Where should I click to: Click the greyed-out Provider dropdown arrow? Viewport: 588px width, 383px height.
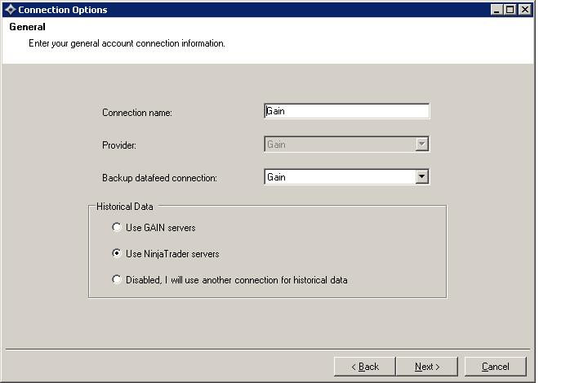pyautogui.click(x=421, y=145)
